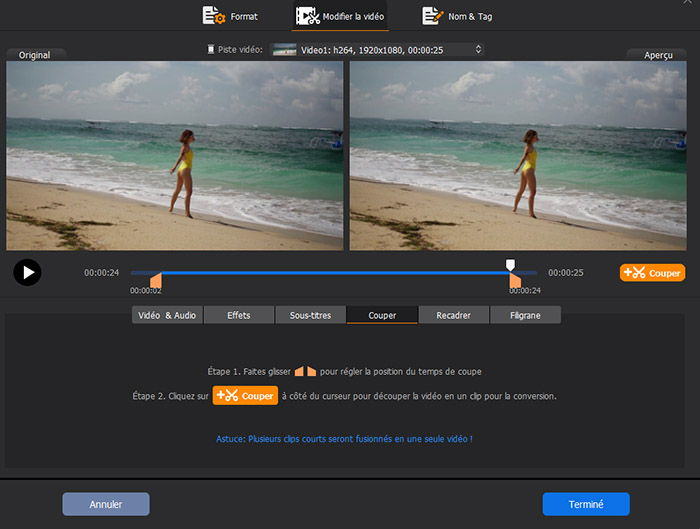The height and width of the screenshot is (529, 700).
Task: Click the Format gear-document icon
Action: coord(213,16)
